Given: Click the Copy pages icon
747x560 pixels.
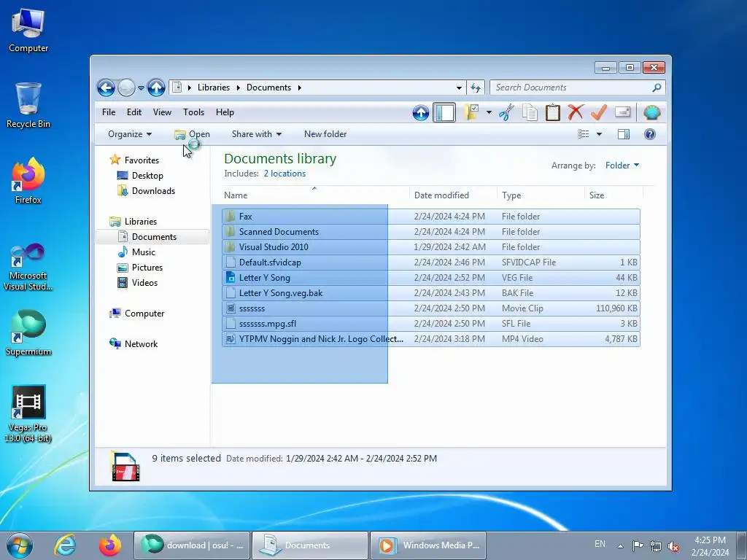Looking at the screenshot, I should (530, 113).
